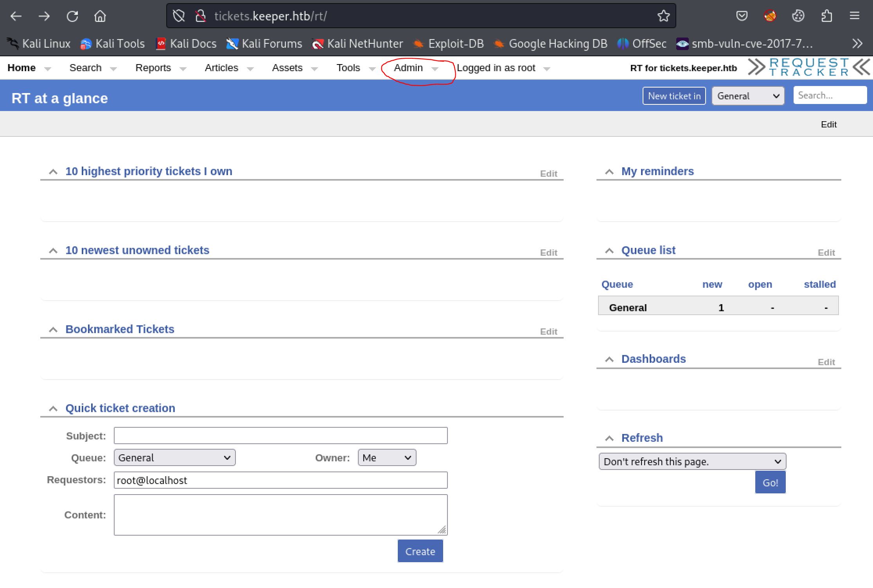The height and width of the screenshot is (588, 873).
Task: Collapse 10 newest unowned tickets panel
Action: pyautogui.click(x=53, y=251)
